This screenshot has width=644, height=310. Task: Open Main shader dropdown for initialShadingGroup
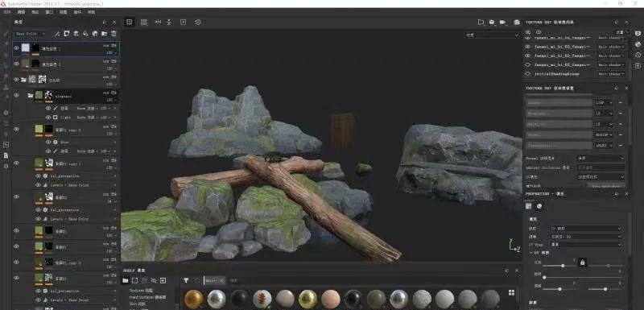point(611,74)
